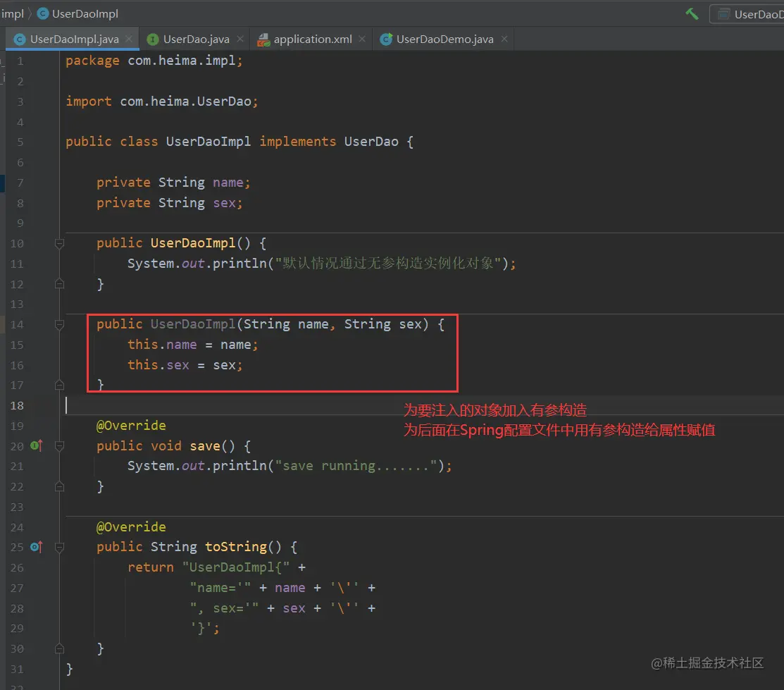Click line number 14 in the gutter

17,324
